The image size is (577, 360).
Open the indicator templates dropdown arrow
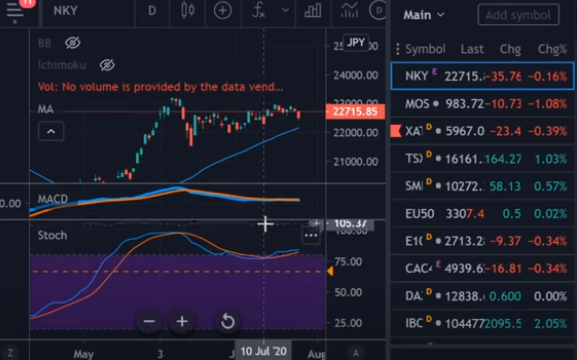pos(285,10)
